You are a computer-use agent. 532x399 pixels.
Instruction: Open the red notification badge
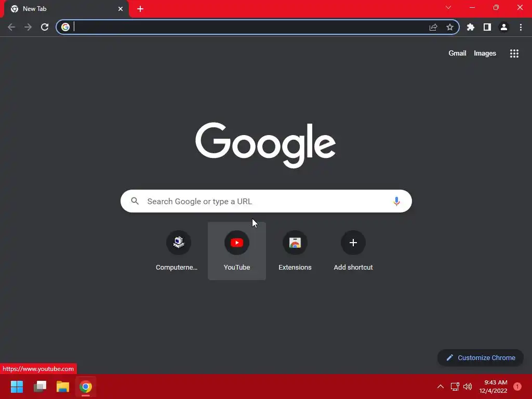(517, 387)
